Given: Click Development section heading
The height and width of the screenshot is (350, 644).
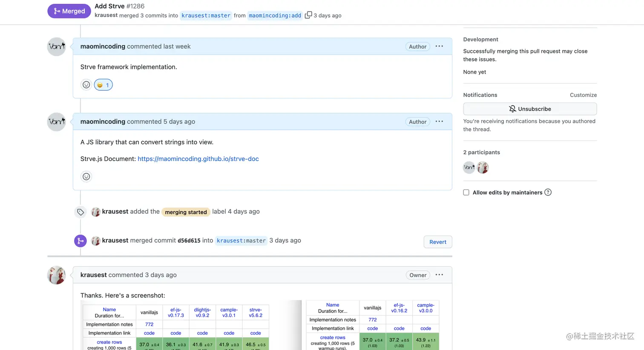Looking at the screenshot, I should pyautogui.click(x=480, y=40).
